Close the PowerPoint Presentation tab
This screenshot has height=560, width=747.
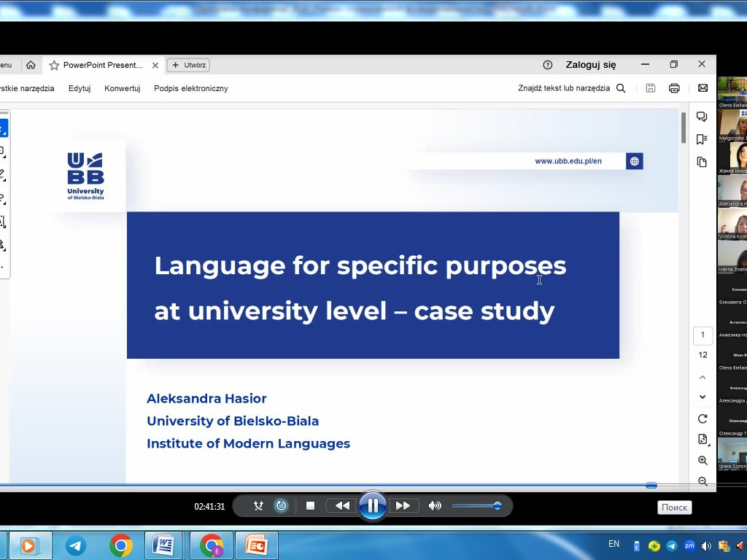pos(155,65)
